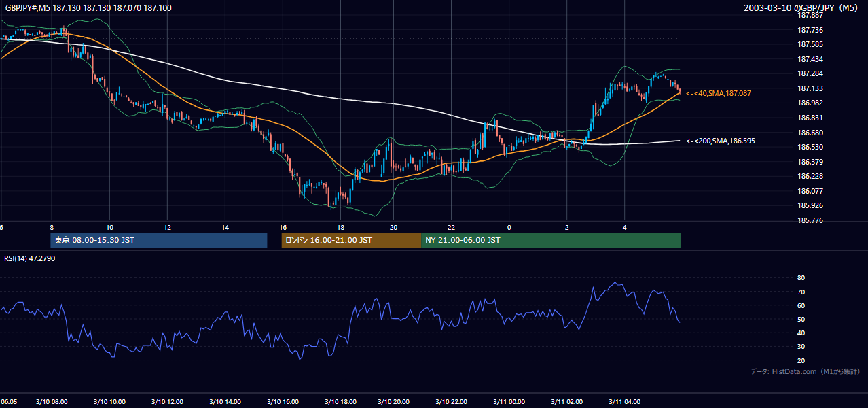Click RSI axis level 80
Screen dimensions: 868x408
801,278
